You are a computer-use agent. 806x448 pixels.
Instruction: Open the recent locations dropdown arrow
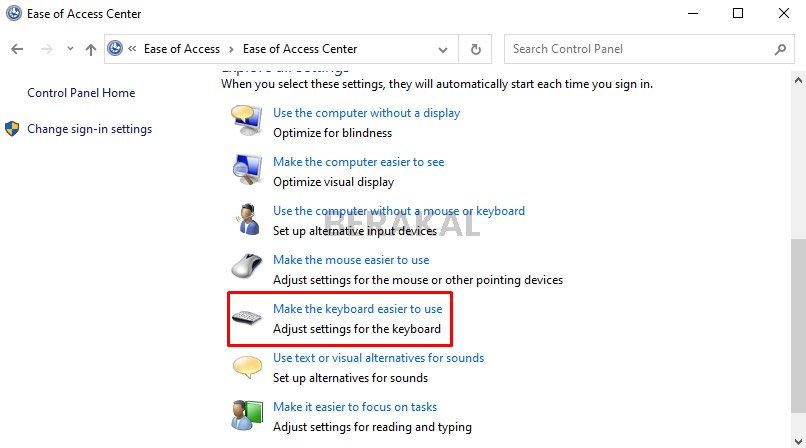70,49
